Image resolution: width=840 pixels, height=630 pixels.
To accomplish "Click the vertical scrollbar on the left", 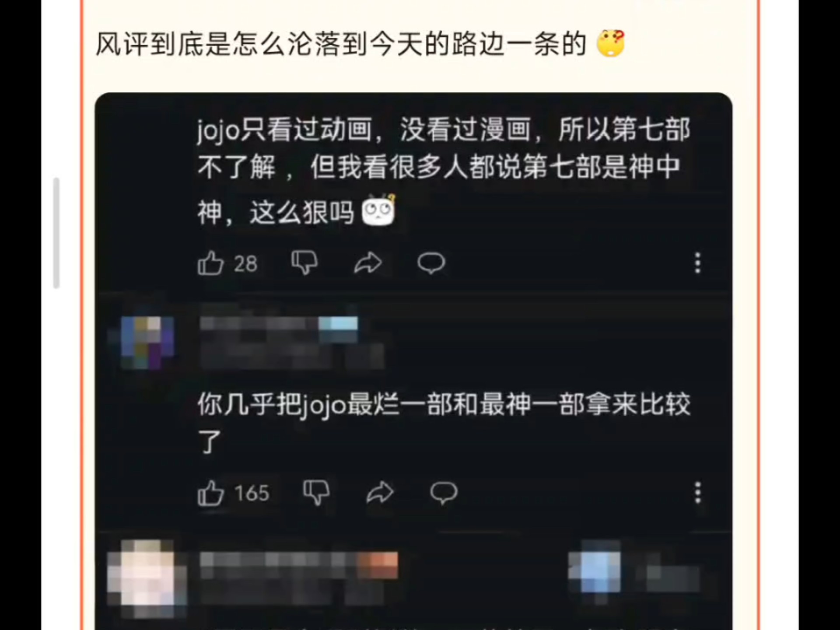I will click(56, 233).
